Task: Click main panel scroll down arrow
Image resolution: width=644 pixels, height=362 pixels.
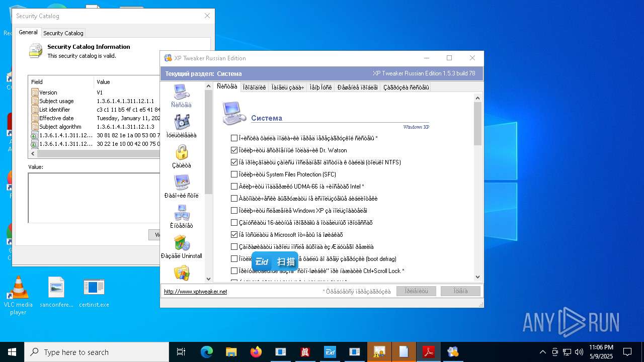Action: click(478, 277)
